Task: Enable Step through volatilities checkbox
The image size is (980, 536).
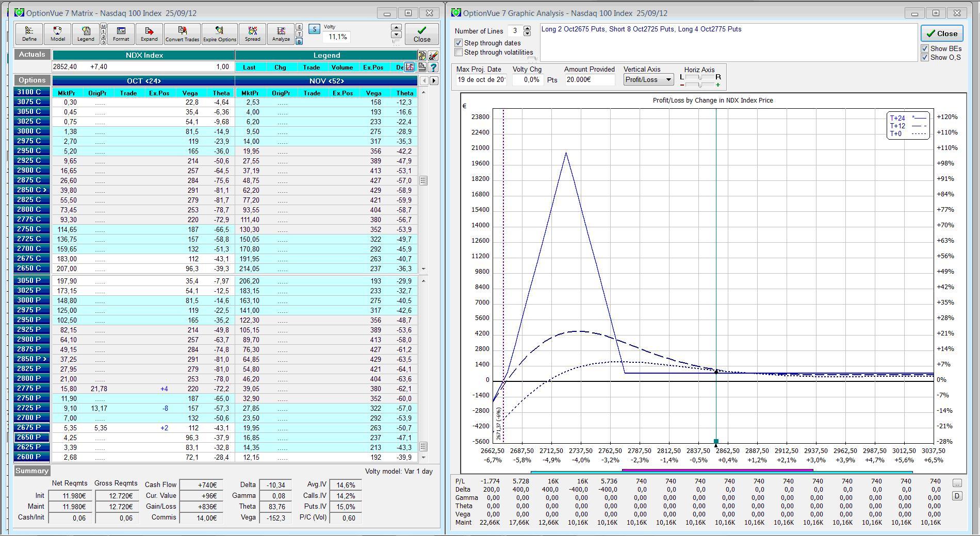Action: 459,52
